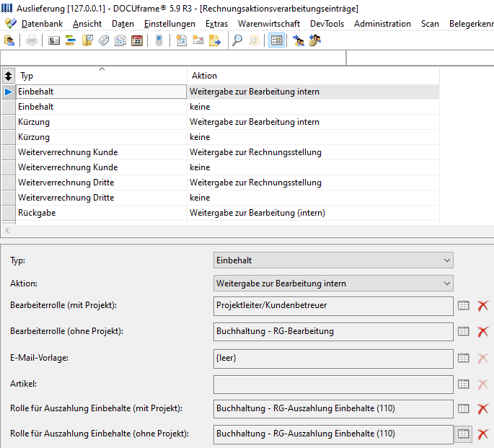Select Weiterverrechnung Kunde row with Weitergabe zur Rechnungsstellung

tap(221, 152)
